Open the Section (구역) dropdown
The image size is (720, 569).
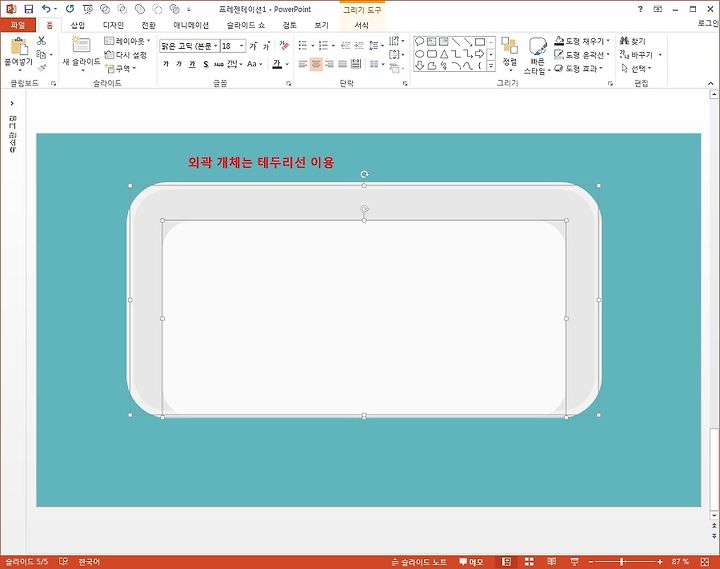(x=121, y=68)
